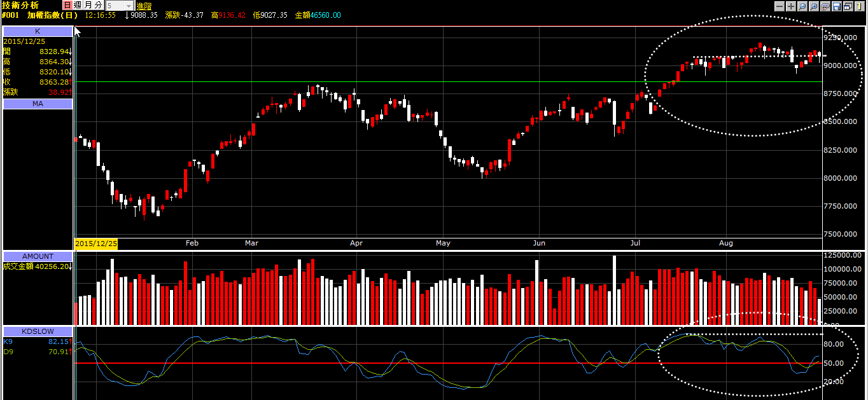Click the 技術分析 title
The width and height of the screenshot is (868, 400).
coord(20,5)
